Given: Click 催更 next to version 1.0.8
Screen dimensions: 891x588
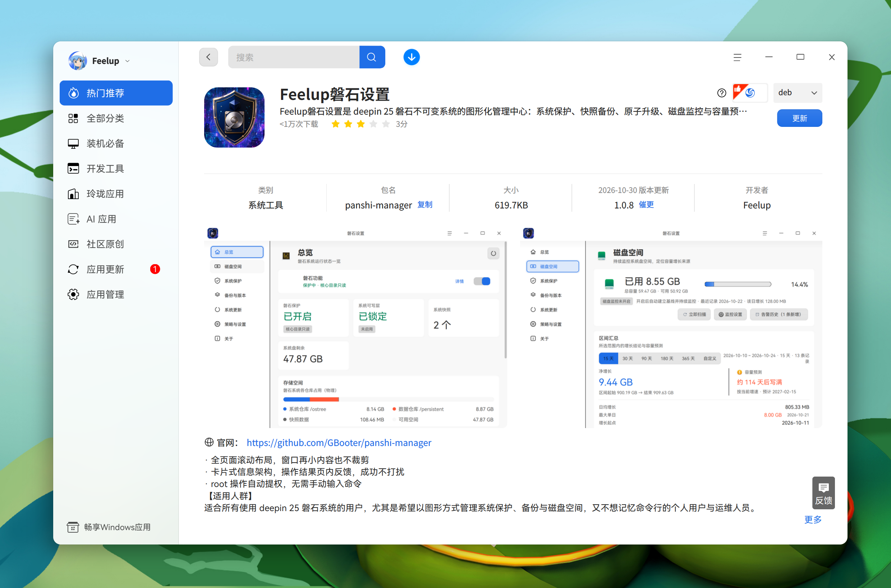Looking at the screenshot, I should [646, 205].
